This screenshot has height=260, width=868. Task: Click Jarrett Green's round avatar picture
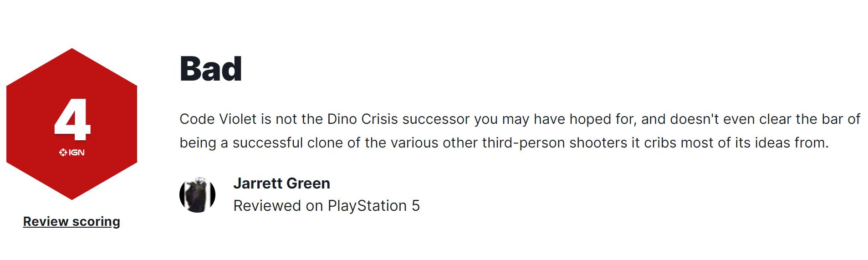[197, 195]
